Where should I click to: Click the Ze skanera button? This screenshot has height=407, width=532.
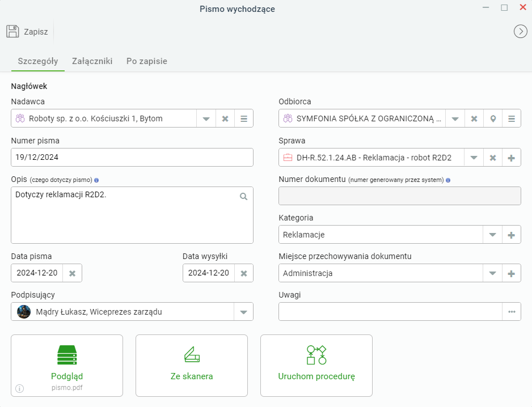point(192,366)
